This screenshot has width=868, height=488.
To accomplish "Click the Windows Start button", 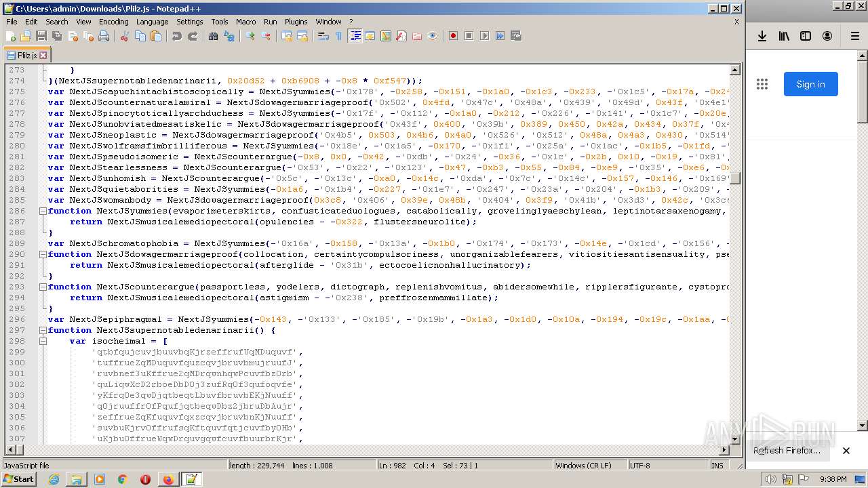I will (x=19, y=479).
